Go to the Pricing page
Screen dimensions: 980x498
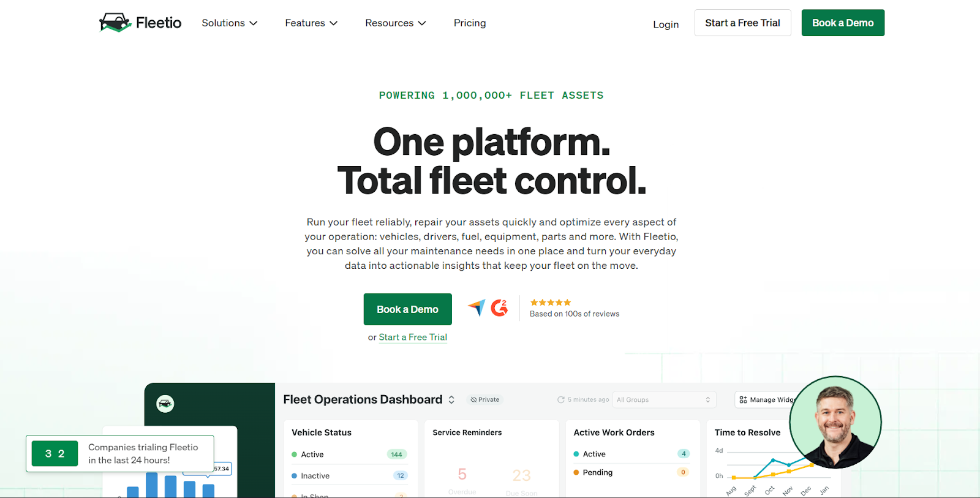470,23
